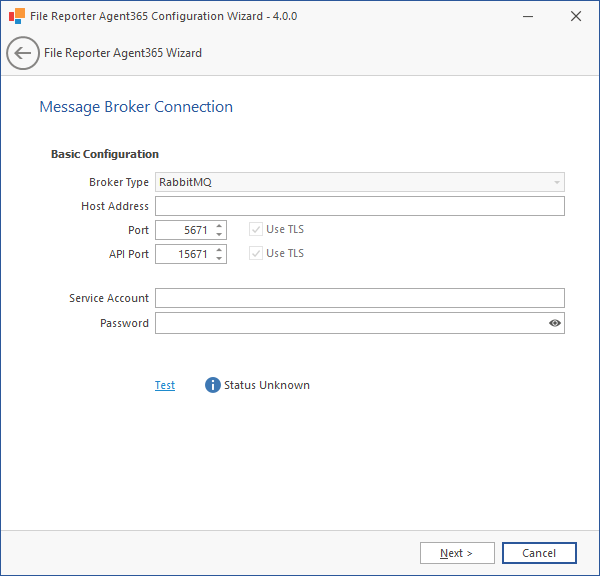Click the Test connection link

(x=165, y=385)
